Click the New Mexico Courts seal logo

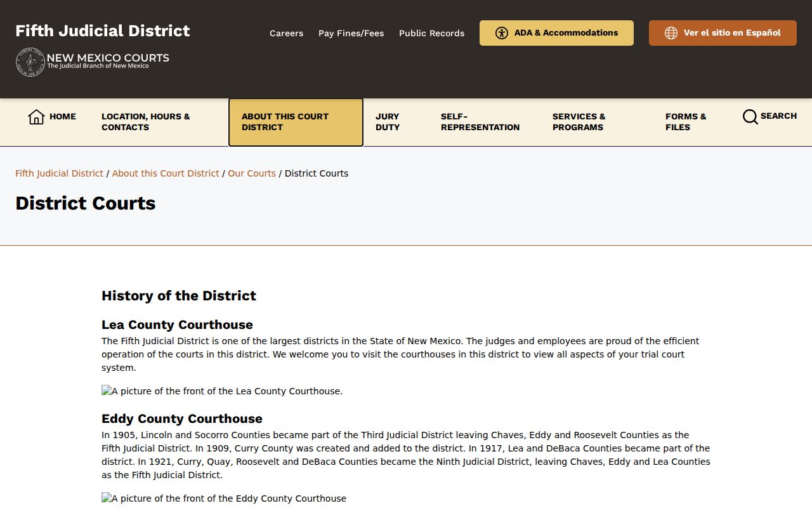click(30, 62)
